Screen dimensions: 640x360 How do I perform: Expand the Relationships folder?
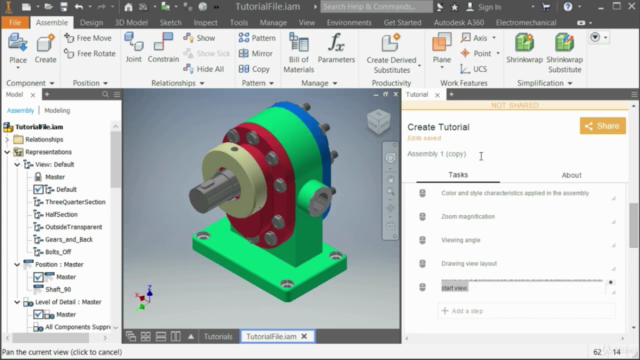pyautogui.click(x=7, y=140)
